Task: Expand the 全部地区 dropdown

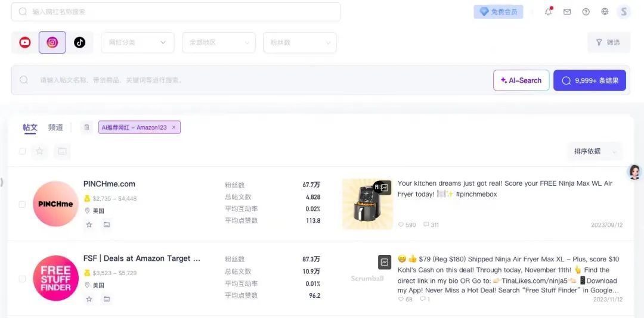Action: click(x=219, y=42)
